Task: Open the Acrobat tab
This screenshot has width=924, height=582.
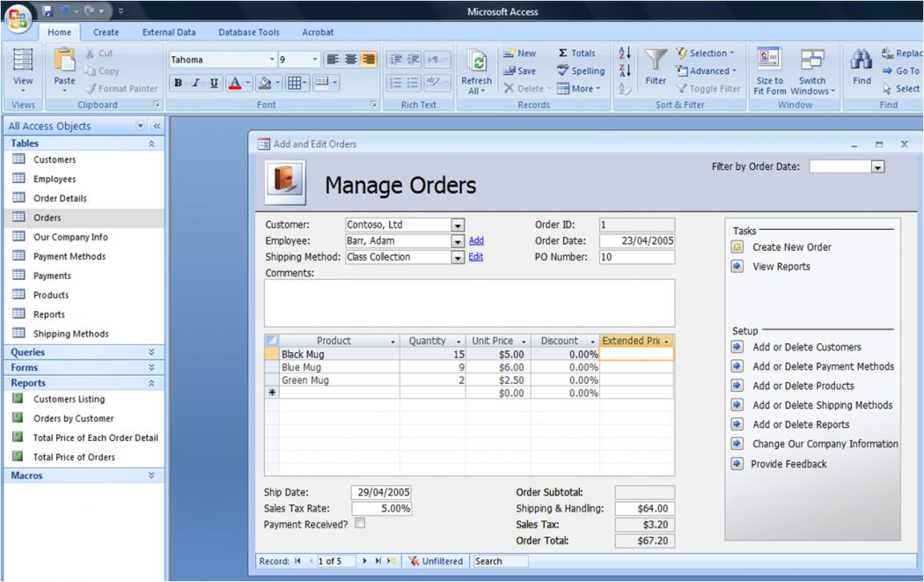Action: point(318,33)
